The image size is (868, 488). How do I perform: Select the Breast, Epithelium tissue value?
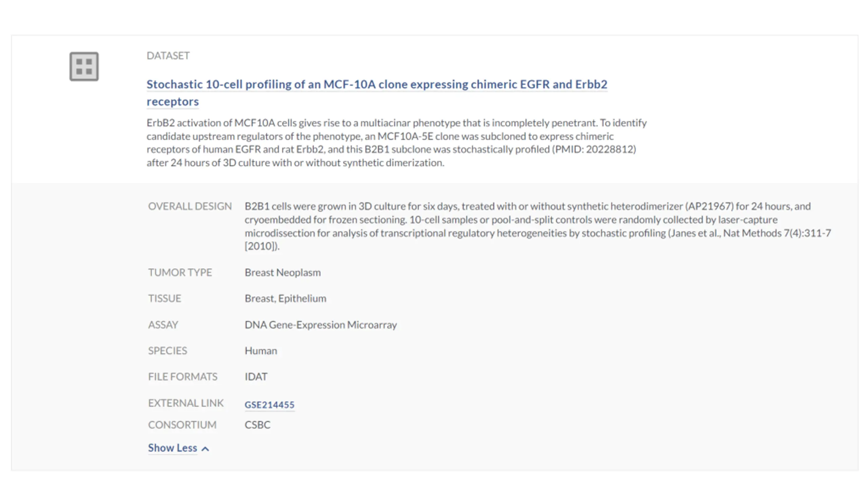[285, 299]
